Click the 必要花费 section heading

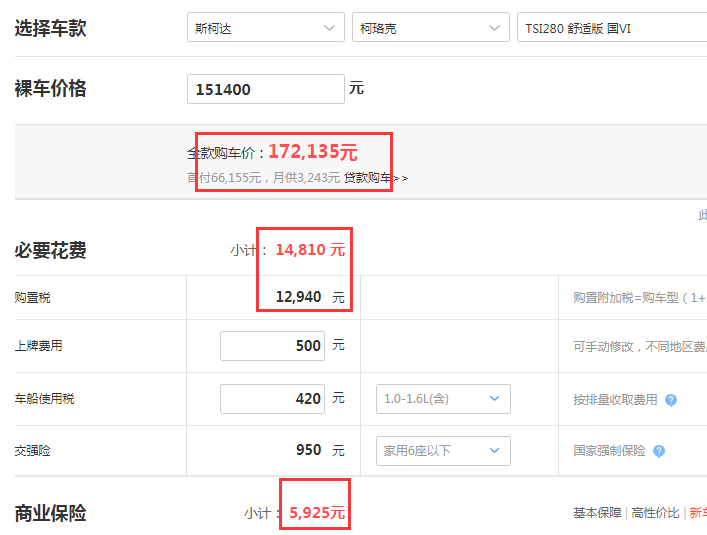[50, 250]
